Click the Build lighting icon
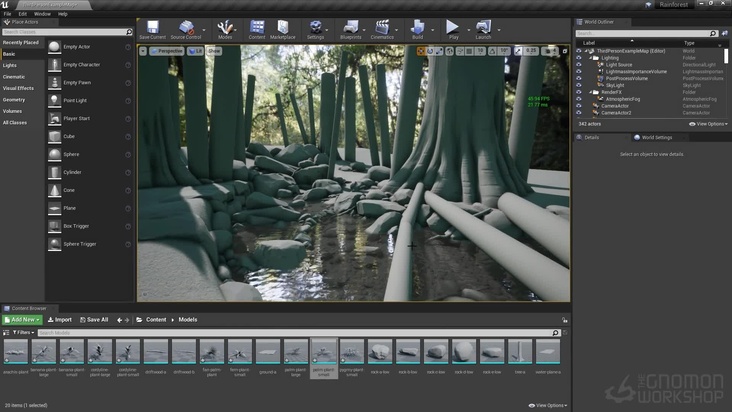732x412 pixels. point(417,28)
